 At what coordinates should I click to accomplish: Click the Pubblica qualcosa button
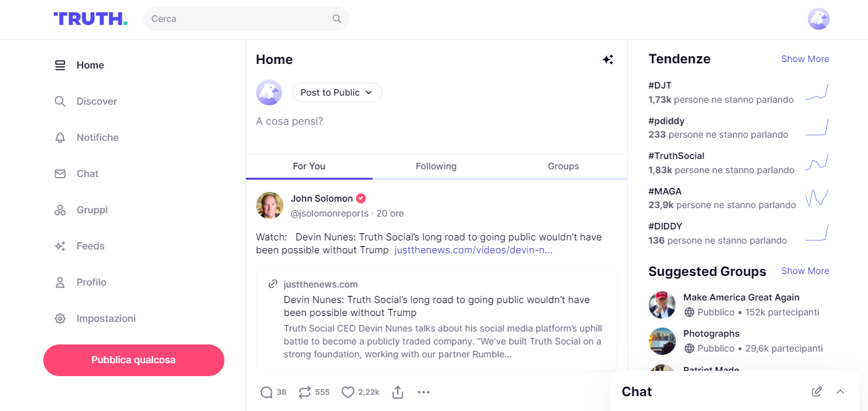tap(134, 360)
